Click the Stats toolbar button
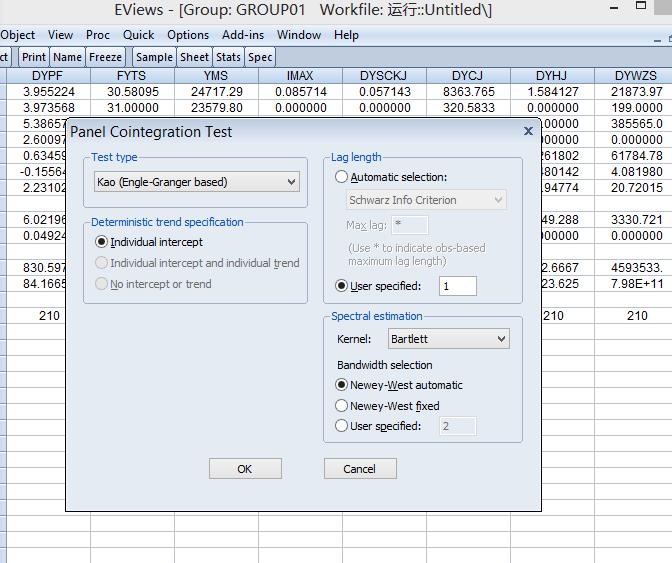672x563 pixels. [x=228, y=57]
